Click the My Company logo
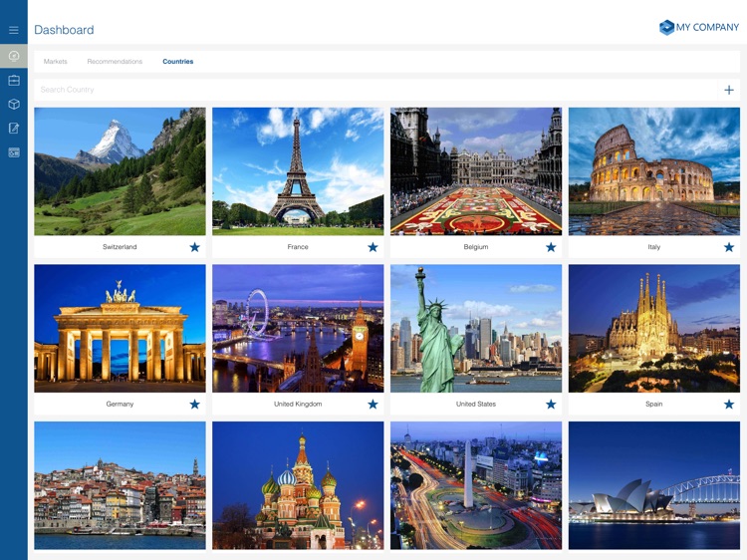Image resolution: width=747 pixels, height=560 pixels. 699,27
